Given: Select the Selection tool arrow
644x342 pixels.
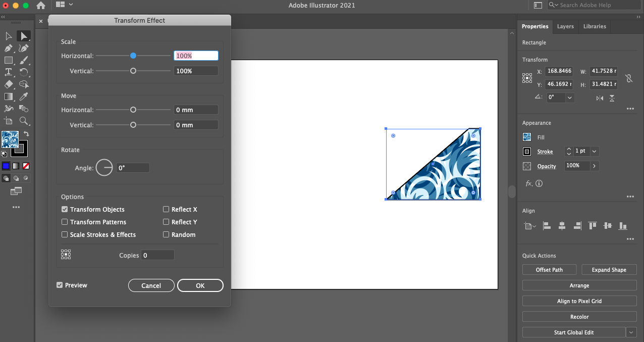Looking at the screenshot, I should coord(9,36).
